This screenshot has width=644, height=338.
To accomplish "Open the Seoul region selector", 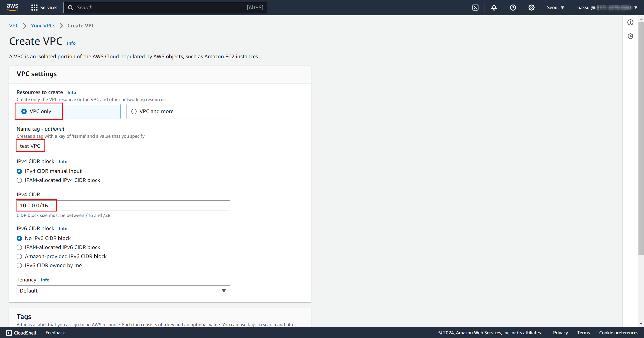I will coord(555,8).
